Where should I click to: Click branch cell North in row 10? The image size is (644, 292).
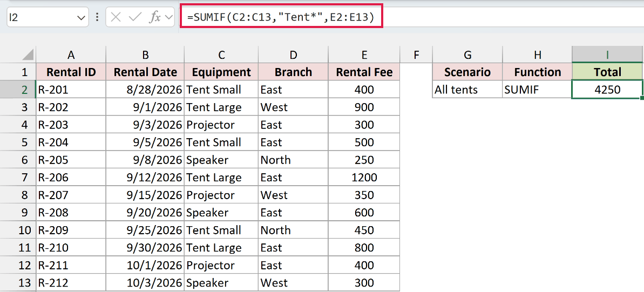(293, 230)
